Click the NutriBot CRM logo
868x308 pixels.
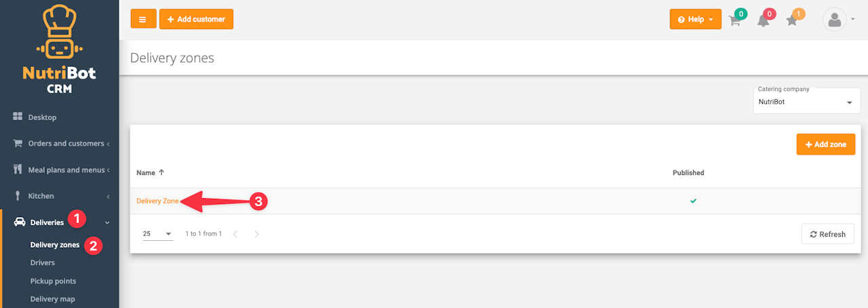(x=59, y=50)
